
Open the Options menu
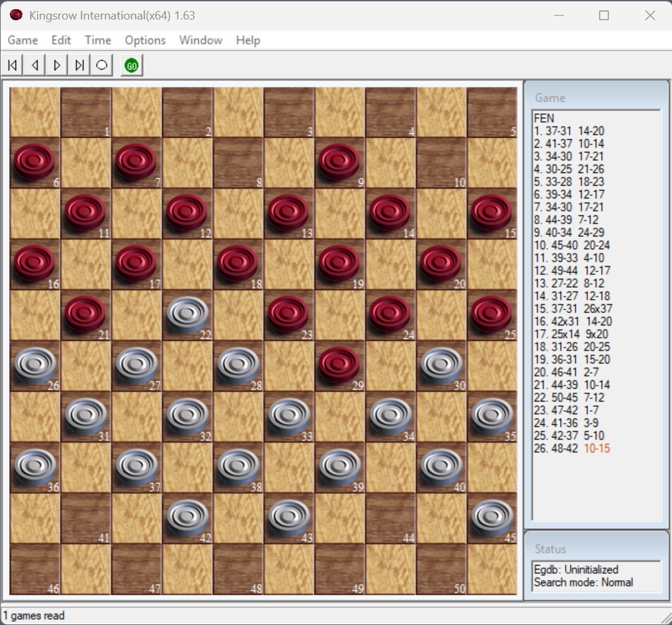click(x=145, y=40)
